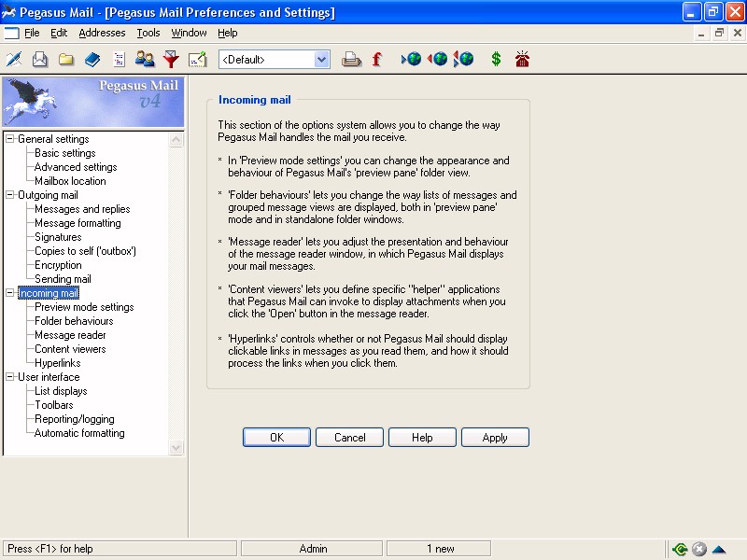Click the red telephone toolbar icon
This screenshot has height=560, width=747.
click(x=522, y=59)
